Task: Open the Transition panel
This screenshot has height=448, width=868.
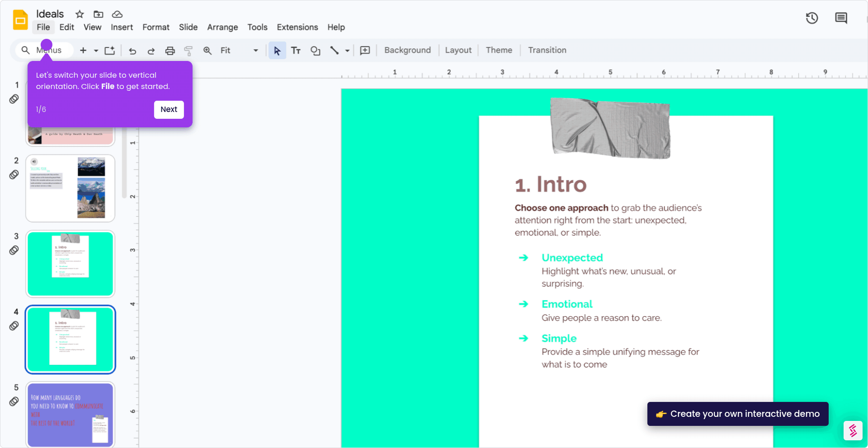Action: 547,50
